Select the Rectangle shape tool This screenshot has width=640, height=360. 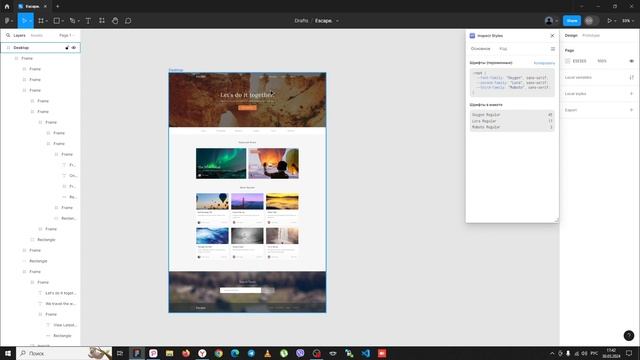pyautogui.click(x=57, y=20)
